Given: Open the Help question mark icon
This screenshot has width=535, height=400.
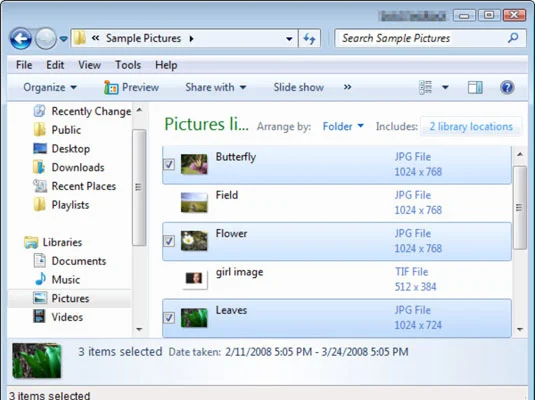Looking at the screenshot, I should pos(507,87).
